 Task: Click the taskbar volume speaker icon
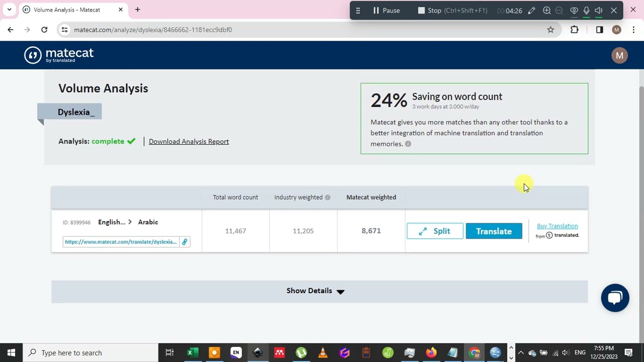click(566, 352)
